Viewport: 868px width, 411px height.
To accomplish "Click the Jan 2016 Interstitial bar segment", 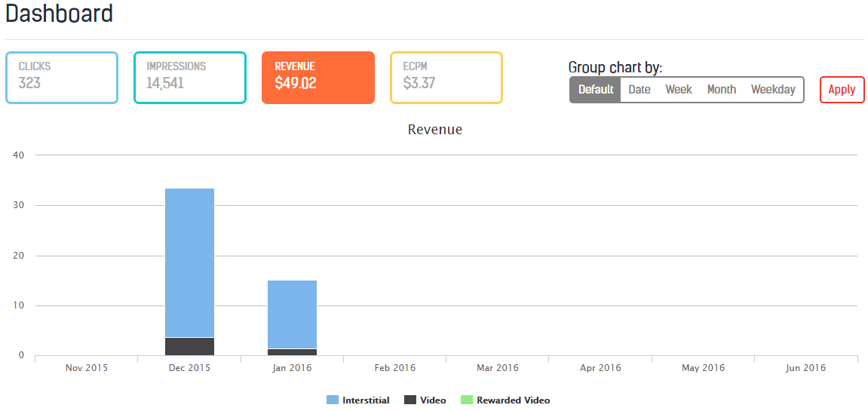I will click(x=292, y=314).
